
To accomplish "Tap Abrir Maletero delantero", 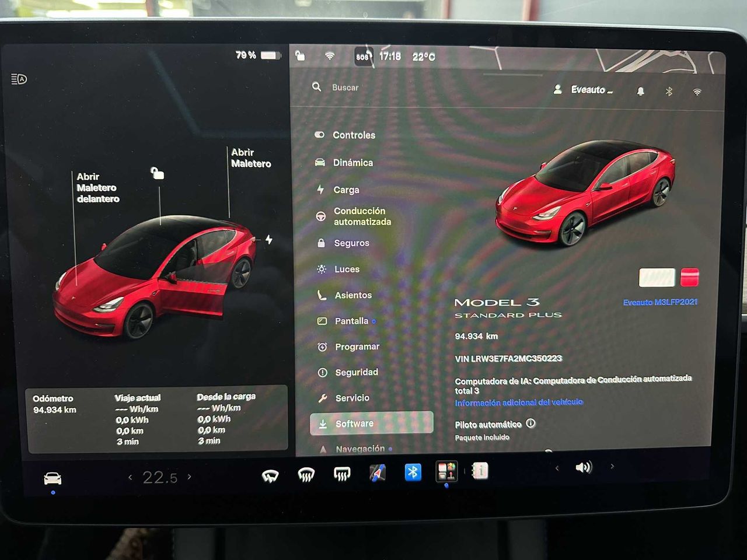I will tap(97, 188).
